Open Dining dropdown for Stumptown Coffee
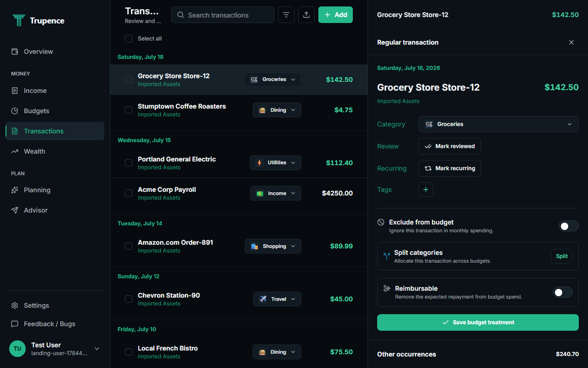The image size is (588, 368). coord(277,110)
